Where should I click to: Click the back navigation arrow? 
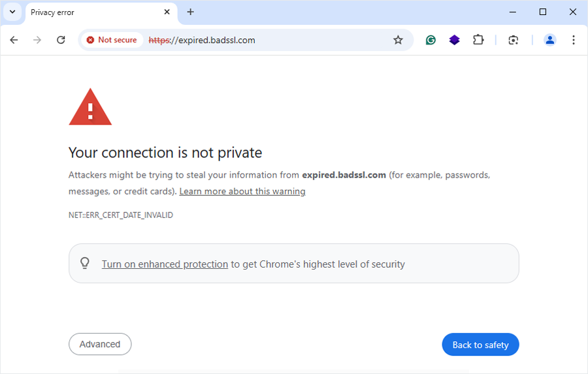point(14,40)
